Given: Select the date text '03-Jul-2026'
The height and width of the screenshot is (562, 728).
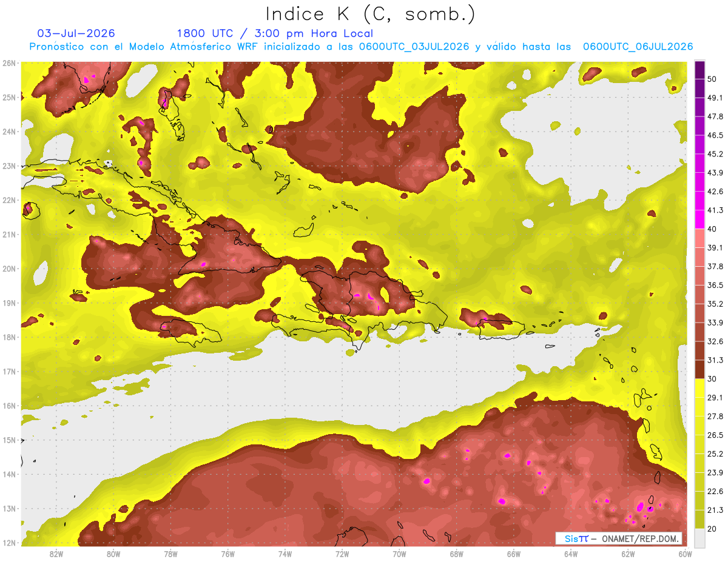Looking at the screenshot, I should pyautogui.click(x=76, y=33).
